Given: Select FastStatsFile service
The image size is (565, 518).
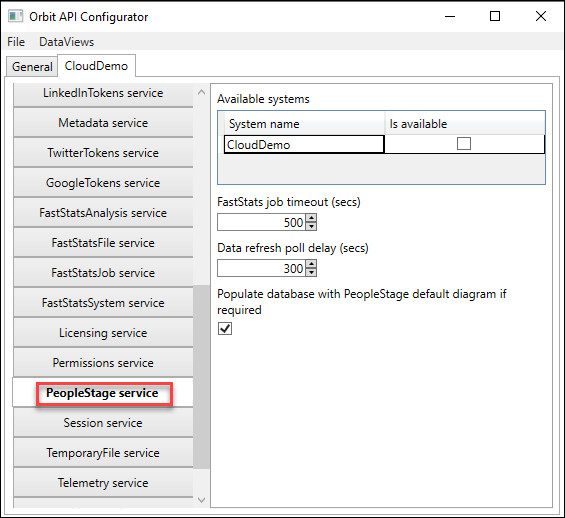Looking at the screenshot, I should [x=103, y=242].
